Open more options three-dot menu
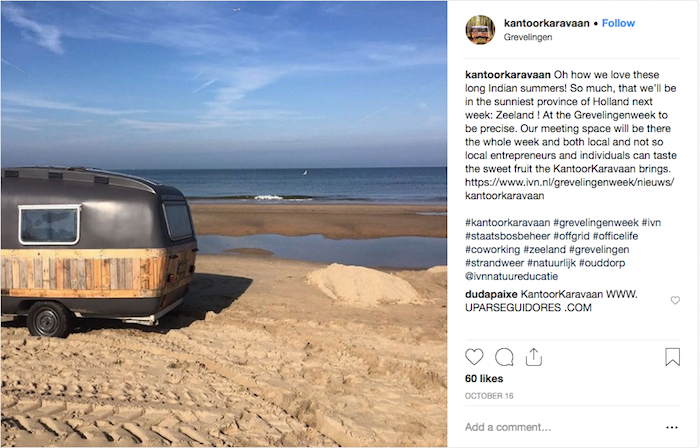Screen dimensions: 700x448 pos(672,427)
